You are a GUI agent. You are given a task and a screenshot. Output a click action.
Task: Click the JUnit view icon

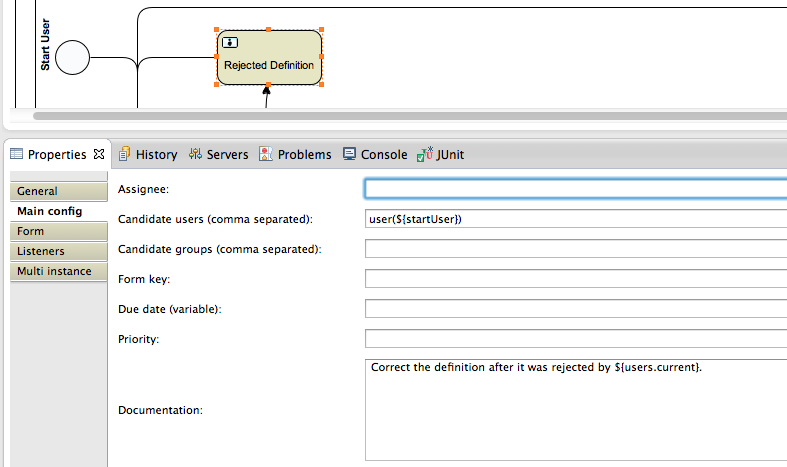(x=425, y=154)
